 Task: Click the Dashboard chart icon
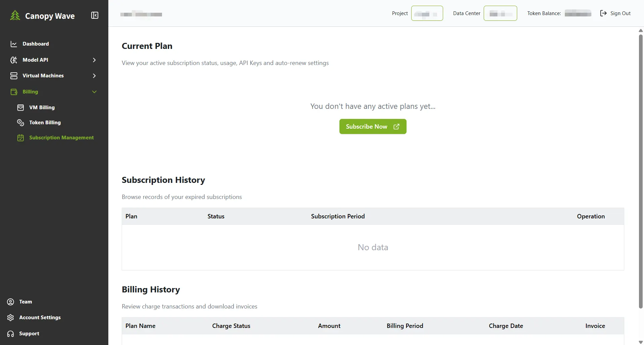[14, 44]
